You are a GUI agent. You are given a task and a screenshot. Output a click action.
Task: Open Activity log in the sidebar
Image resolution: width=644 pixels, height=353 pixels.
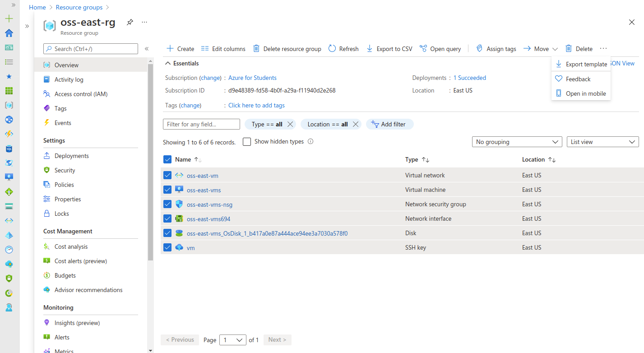[69, 79]
